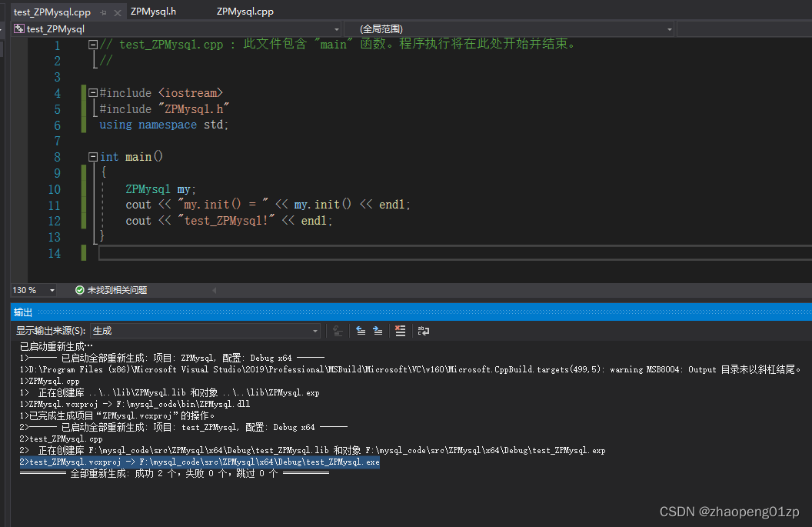Go to previous message in output
Viewport: 812px width, 527px height.
click(361, 331)
